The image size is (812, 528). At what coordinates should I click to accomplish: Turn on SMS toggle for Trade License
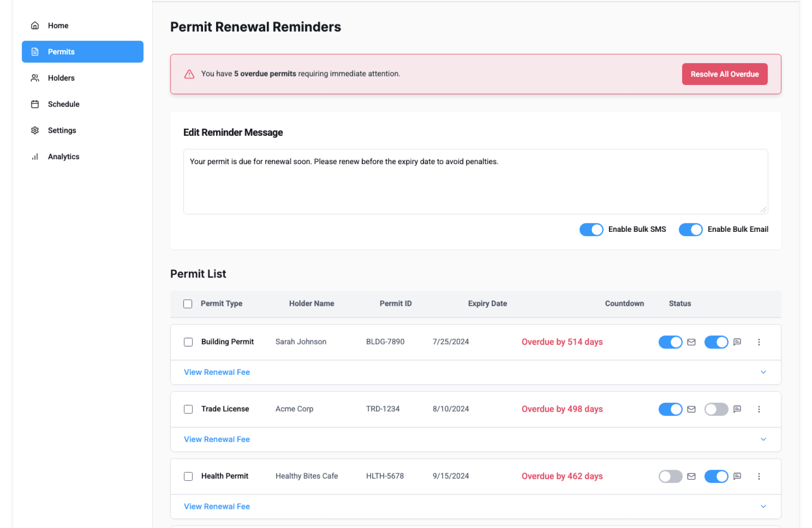[716, 409]
